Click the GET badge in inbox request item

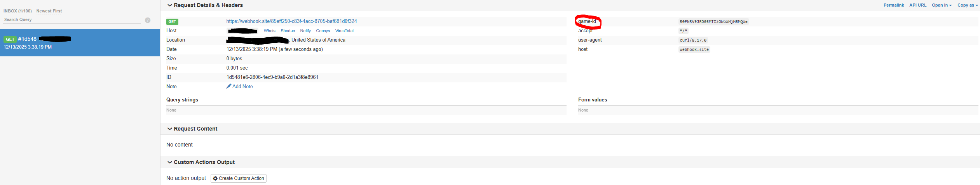[10, 39]
